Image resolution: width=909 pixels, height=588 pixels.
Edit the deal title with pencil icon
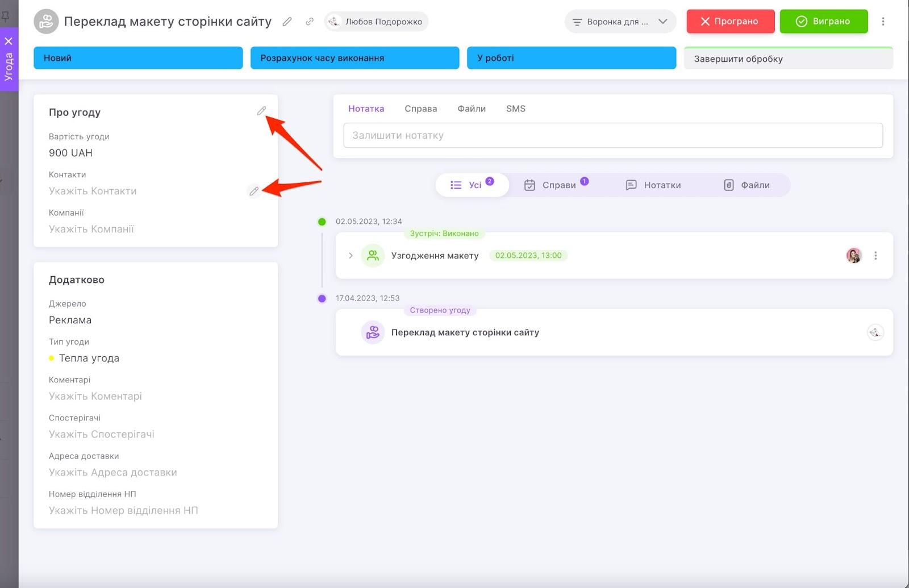(287, 22)
